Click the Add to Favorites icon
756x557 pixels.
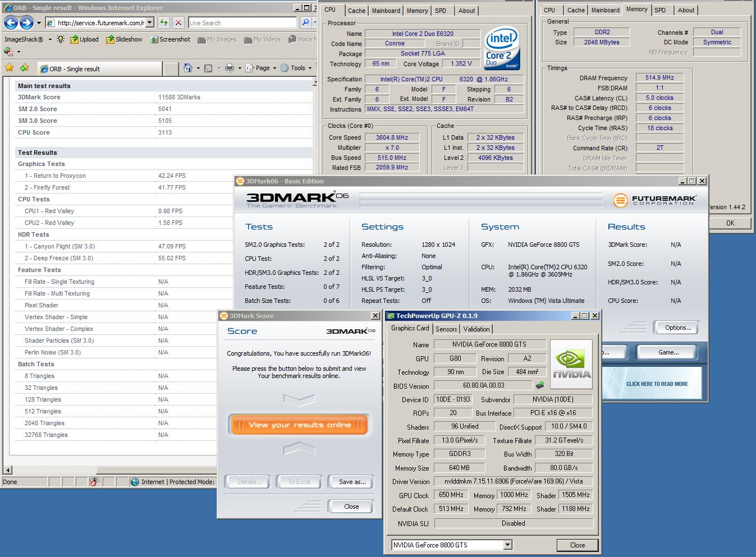(24, 68)
